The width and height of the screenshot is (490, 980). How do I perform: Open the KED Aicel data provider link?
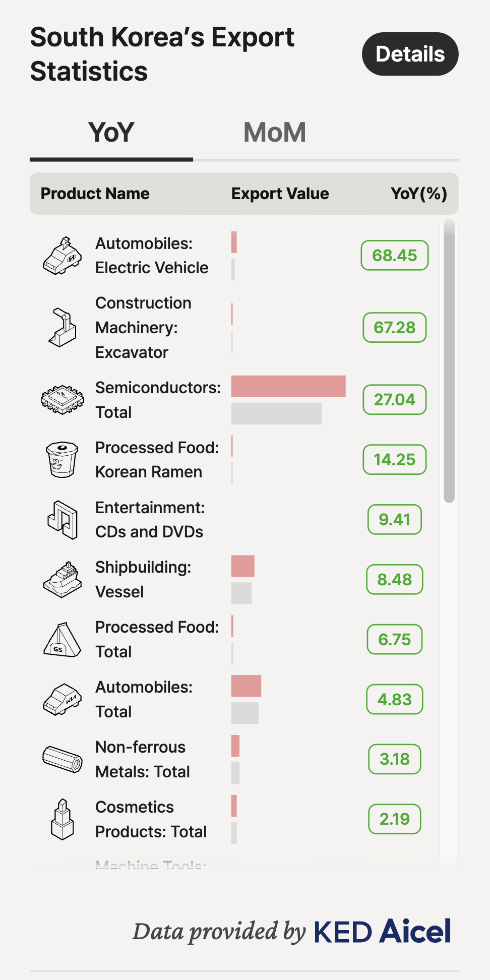click(382, 931)
